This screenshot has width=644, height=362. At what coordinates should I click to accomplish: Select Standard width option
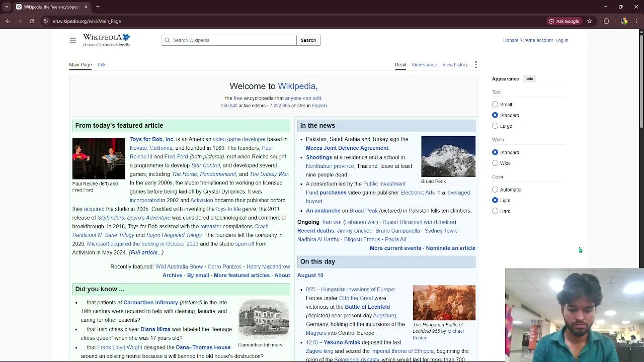coord(495,152)
